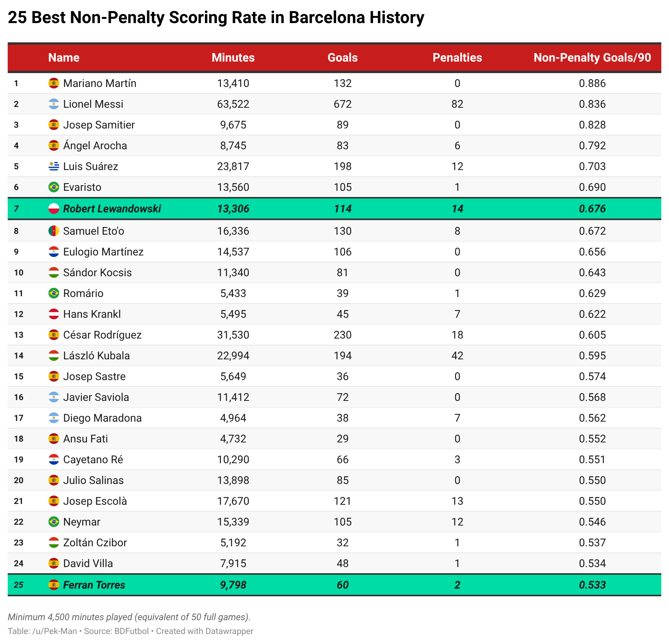The height and width of the screenshot is (644, 669).
Task: Click the Poland flag beside Robert Lewandowski
Action: [x=53, y=209]
